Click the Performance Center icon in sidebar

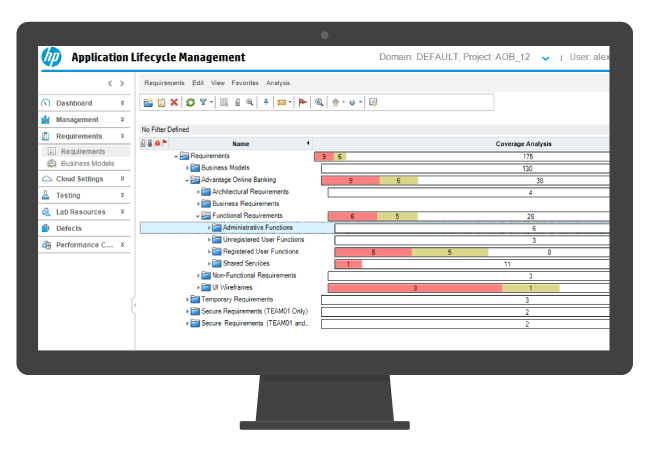pyautogui.click(x=46, y=245)
